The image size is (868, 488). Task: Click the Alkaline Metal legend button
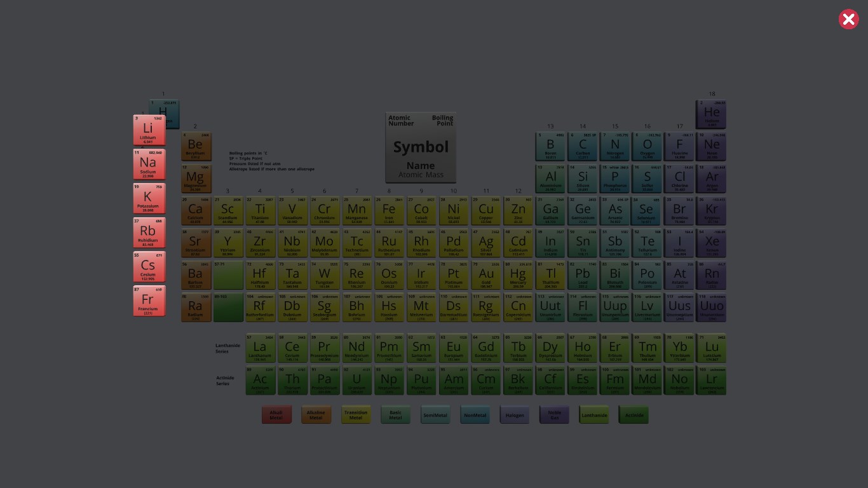tap(316, 415)
